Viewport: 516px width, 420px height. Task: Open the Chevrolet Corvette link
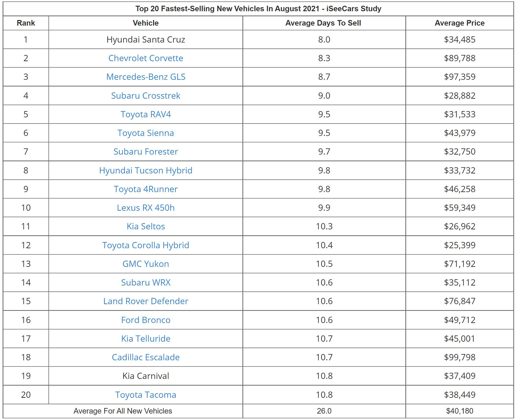click(146, 58)
